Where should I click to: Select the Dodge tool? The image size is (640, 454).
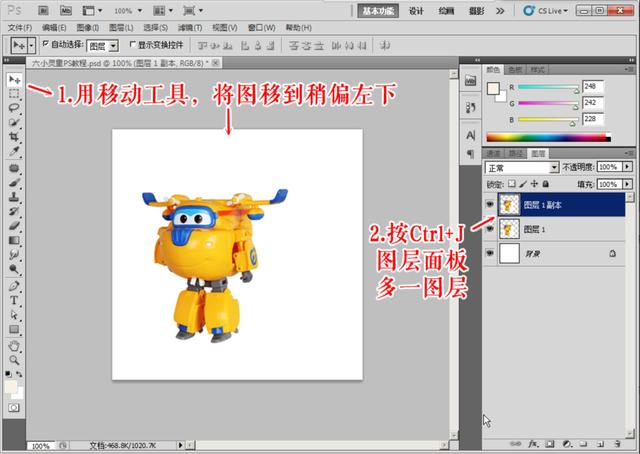(x=14, y=269)
